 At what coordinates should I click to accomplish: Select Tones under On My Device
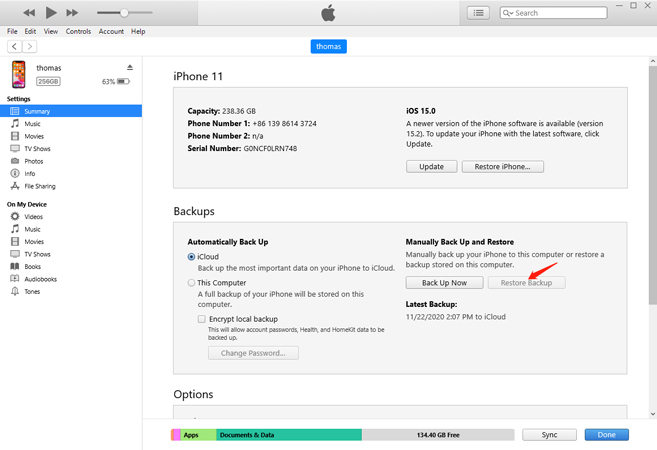point(34,291)
